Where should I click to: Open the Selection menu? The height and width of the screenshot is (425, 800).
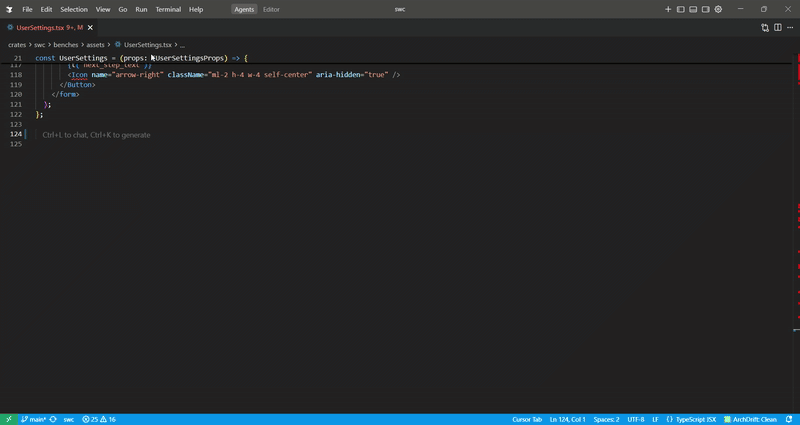point(74,9)
